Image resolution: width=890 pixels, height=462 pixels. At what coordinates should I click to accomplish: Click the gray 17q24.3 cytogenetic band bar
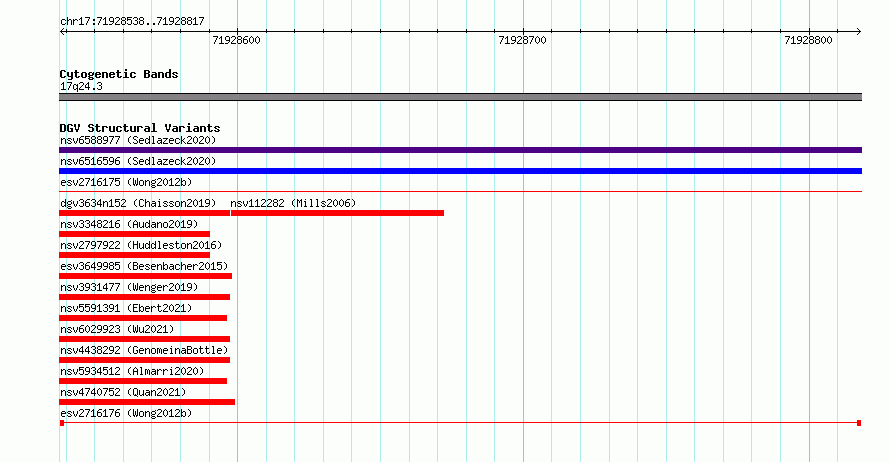pos(460,97)
